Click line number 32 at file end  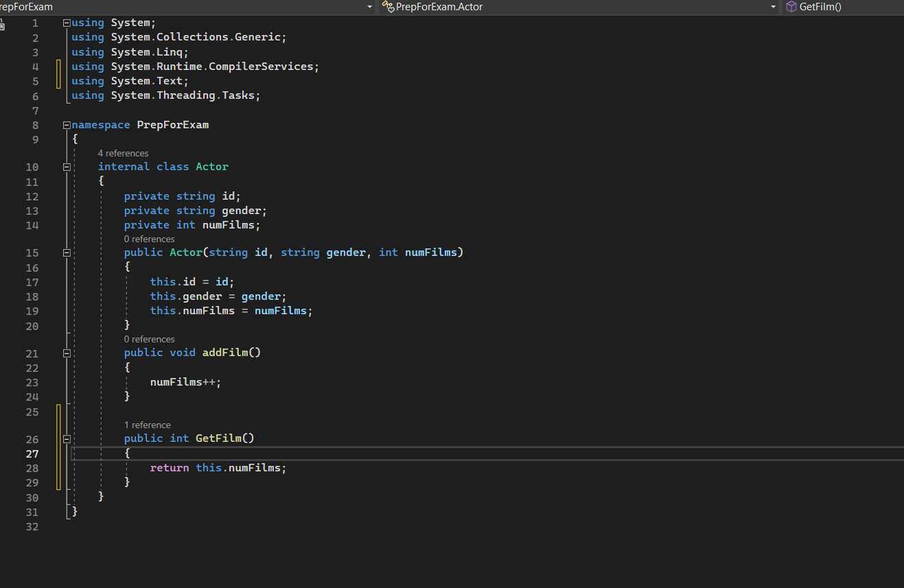point(32,526)
